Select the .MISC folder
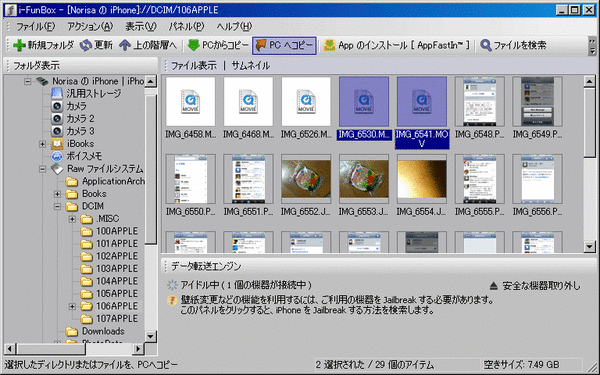The height and width of the screenshot is (375, 600). coord(100,219)
